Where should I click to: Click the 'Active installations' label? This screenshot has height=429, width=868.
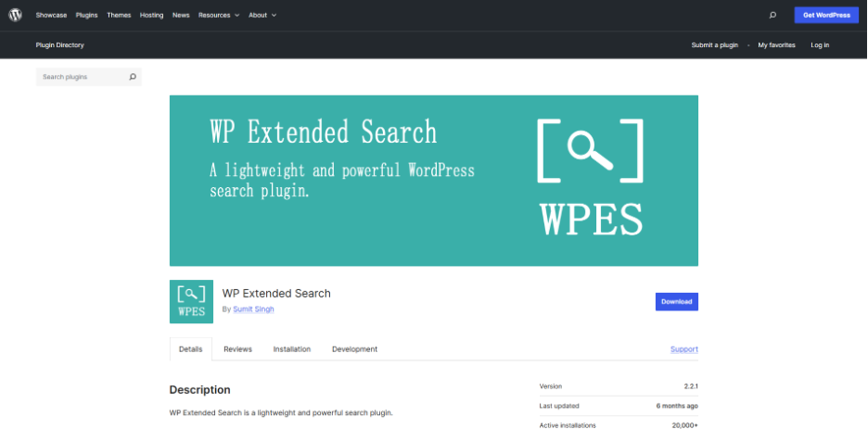point(568,425)
